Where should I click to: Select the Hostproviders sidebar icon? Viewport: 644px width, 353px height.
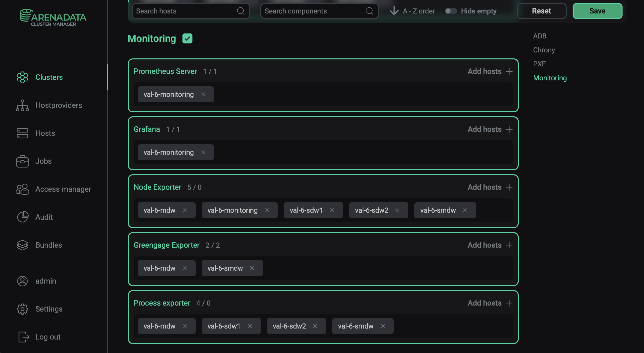22,106
